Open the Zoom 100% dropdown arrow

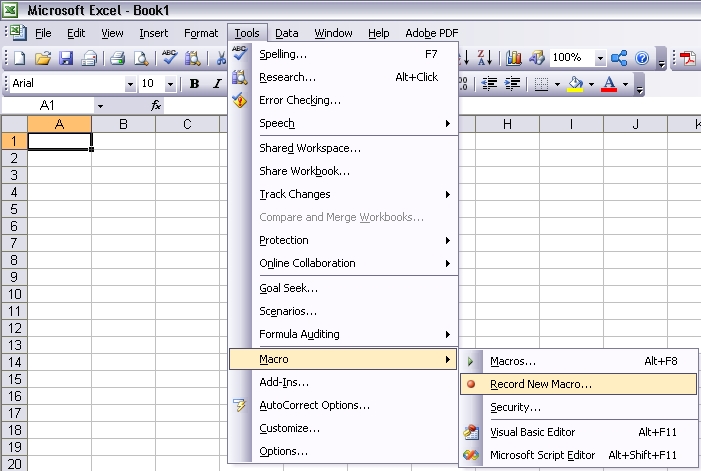(600, 58)
